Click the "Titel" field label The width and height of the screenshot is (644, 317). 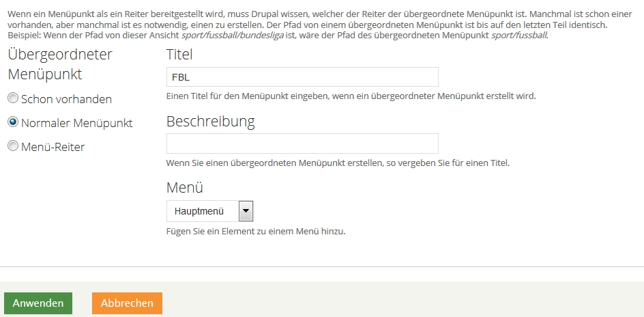pyautogui.click(x=179, y=55)
